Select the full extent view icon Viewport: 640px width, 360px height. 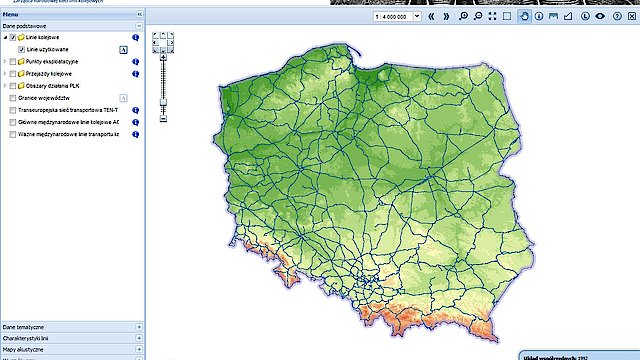coord(492,16)
